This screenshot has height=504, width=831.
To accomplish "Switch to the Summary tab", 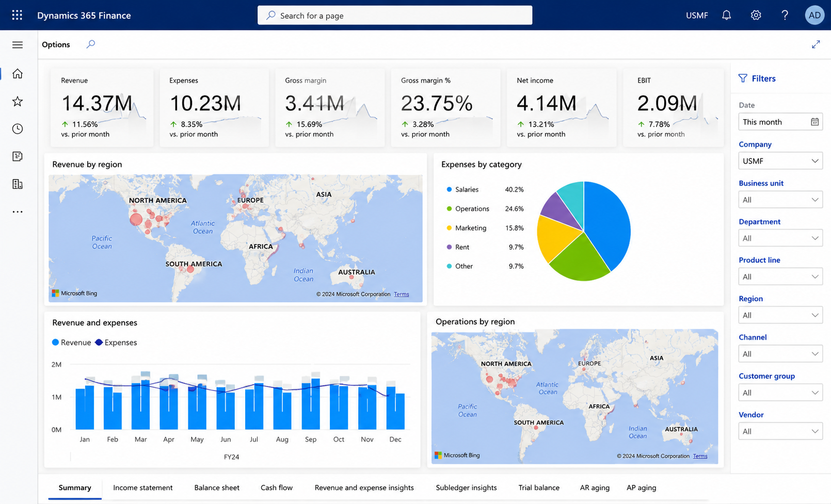I will tap(75, 487).
